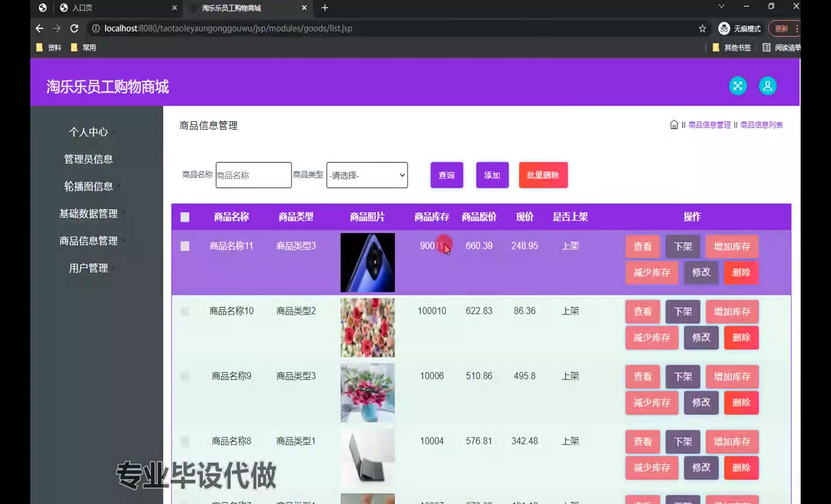Expand 基础数据管理 in sidebar

(x=89, y=213)
